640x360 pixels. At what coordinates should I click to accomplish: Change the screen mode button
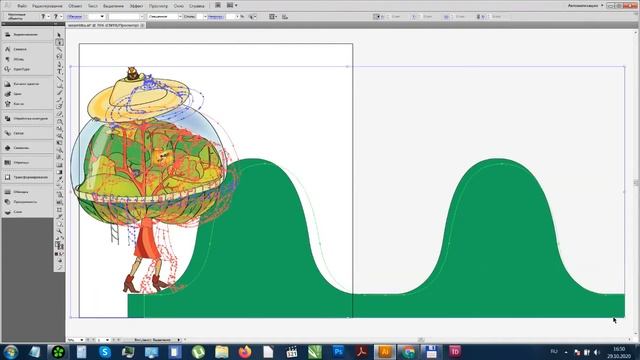click(59, 267)
